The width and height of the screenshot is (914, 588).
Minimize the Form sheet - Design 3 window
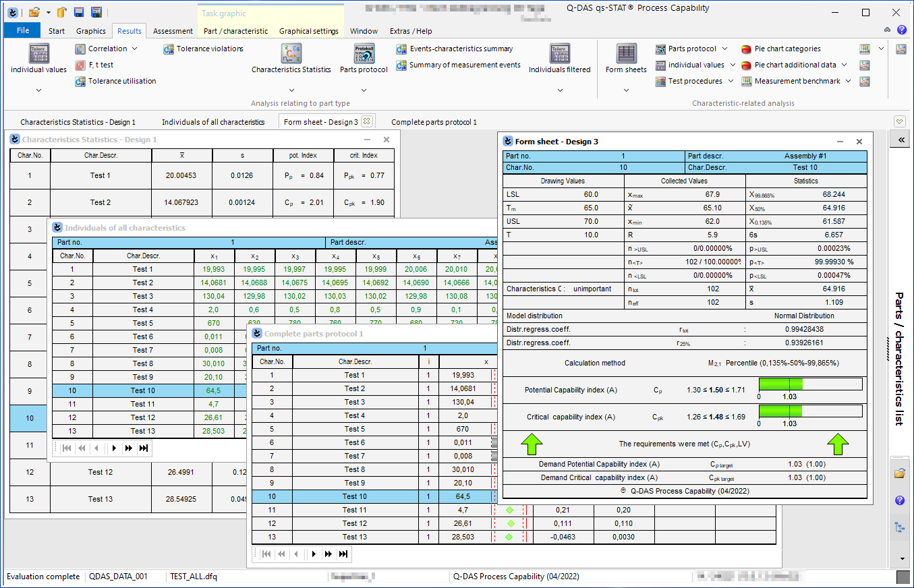tap(840, 142)
